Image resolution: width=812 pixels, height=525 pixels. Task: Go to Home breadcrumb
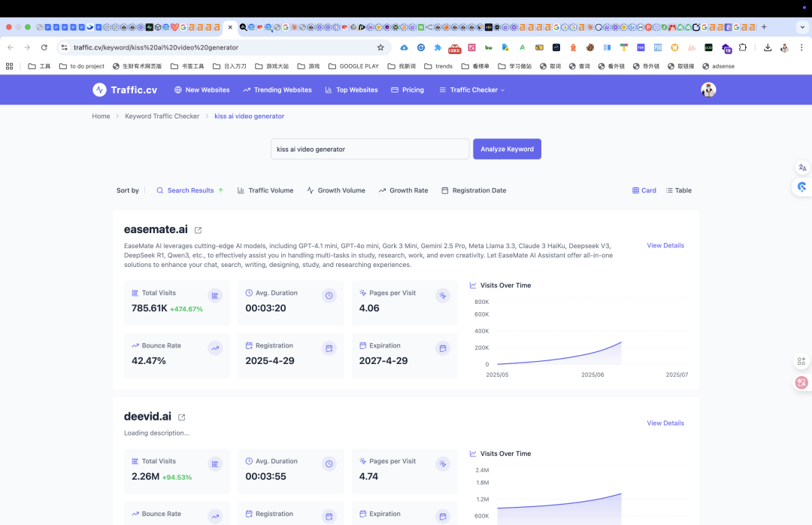point(101,116)
